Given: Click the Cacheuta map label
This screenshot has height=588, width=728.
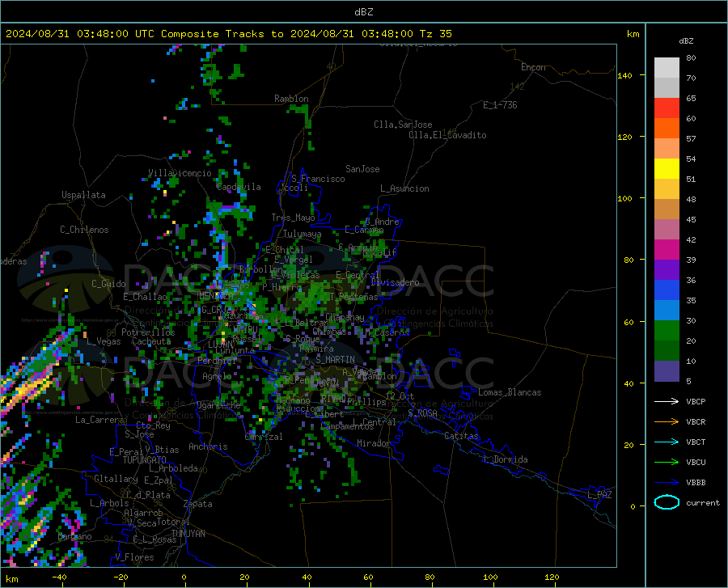Looking at the screenshot, I should (151, 341).
